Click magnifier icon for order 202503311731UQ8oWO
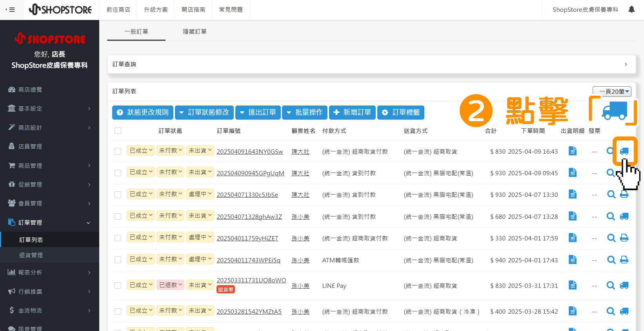644x331 pixels. click(x=611, y=285)
